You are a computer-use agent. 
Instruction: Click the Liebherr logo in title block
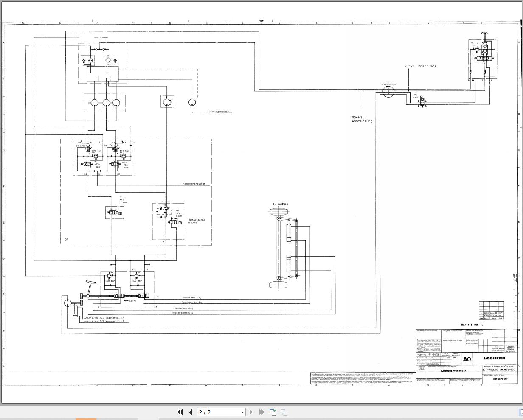[494, 358]
